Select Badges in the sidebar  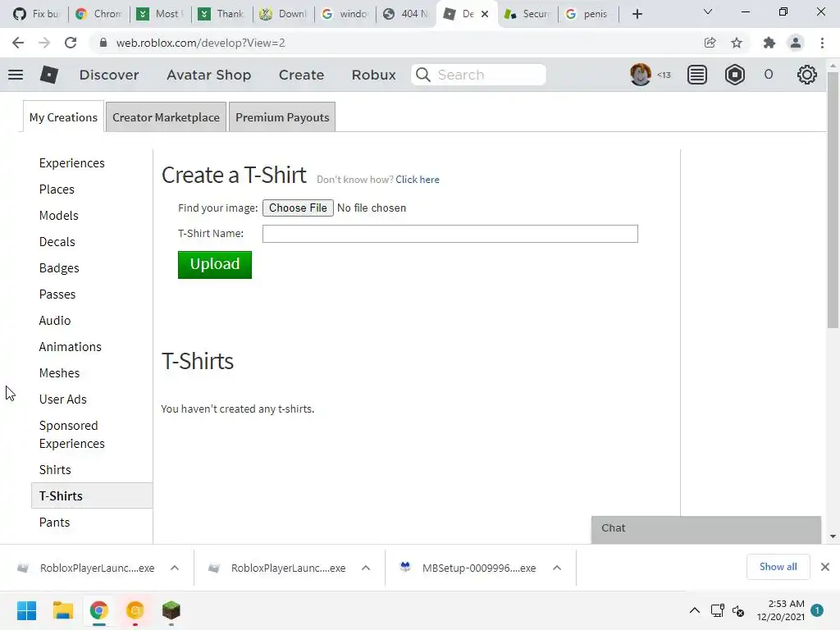point(59,268)
